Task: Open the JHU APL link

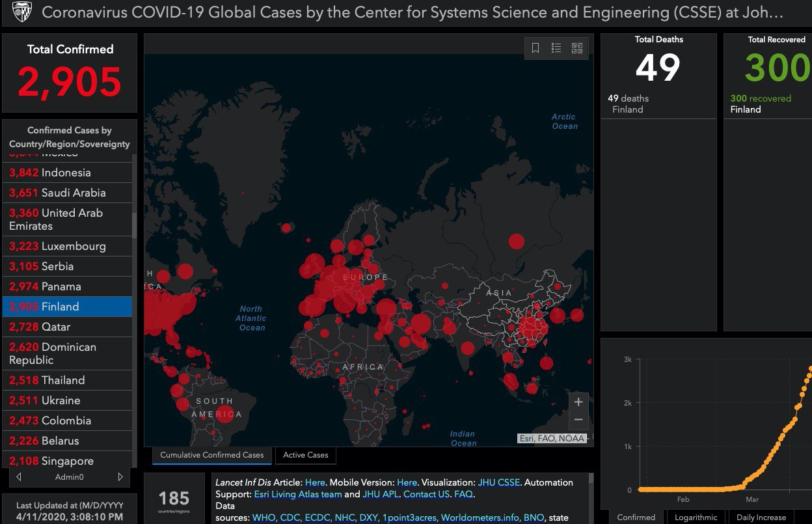Action: pos(380,494)
